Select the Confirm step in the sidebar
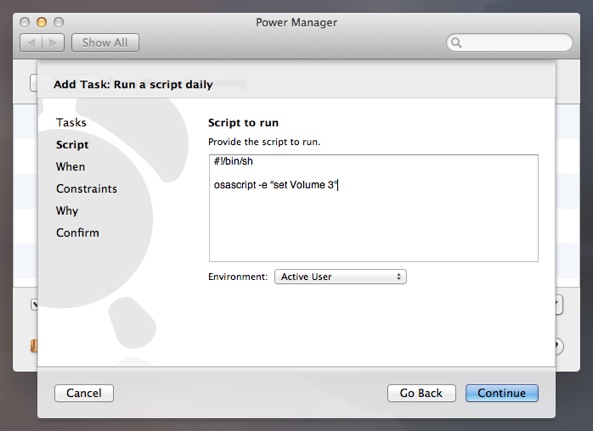 click(x=78, y=233)
